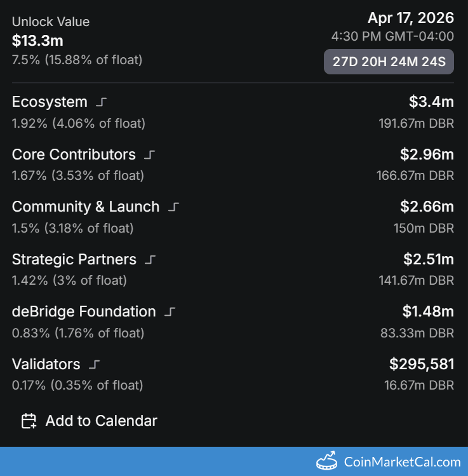Image resolution: width=468 pixels, height=476 pixels.
Task: Select the Validators allocation label
Action: click(46, 365)
